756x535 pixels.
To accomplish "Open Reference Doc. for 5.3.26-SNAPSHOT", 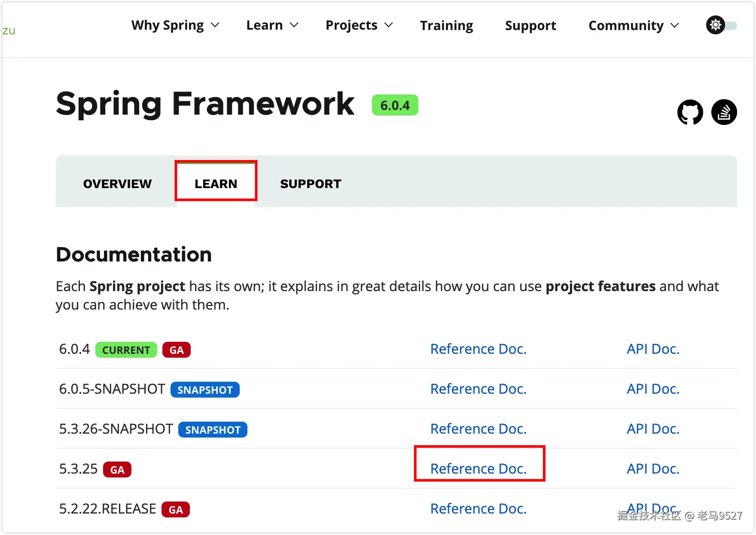I will (x=479, y=429).
